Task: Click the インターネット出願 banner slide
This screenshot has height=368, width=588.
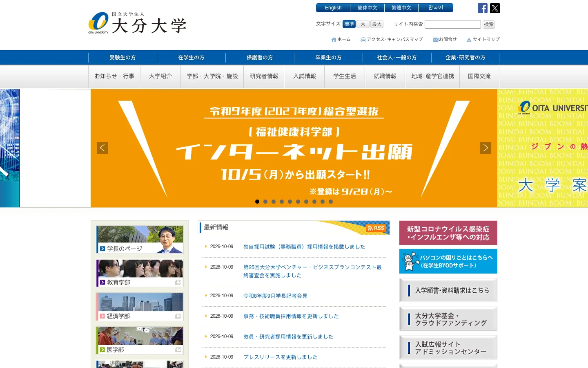Action: [294, 148]
